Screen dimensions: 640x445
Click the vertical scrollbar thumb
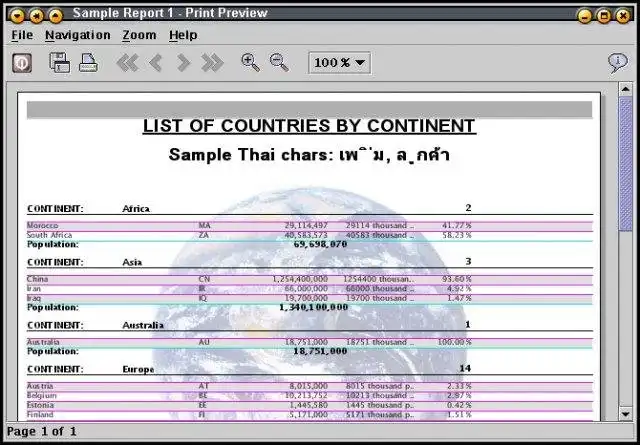pyautogui.click(x=626, y=164)
